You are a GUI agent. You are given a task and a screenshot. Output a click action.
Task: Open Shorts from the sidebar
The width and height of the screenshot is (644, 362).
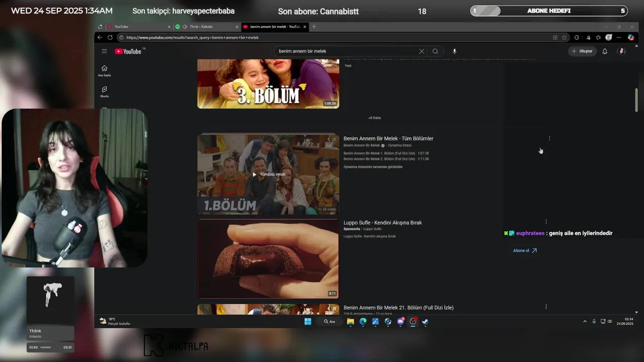104,92
